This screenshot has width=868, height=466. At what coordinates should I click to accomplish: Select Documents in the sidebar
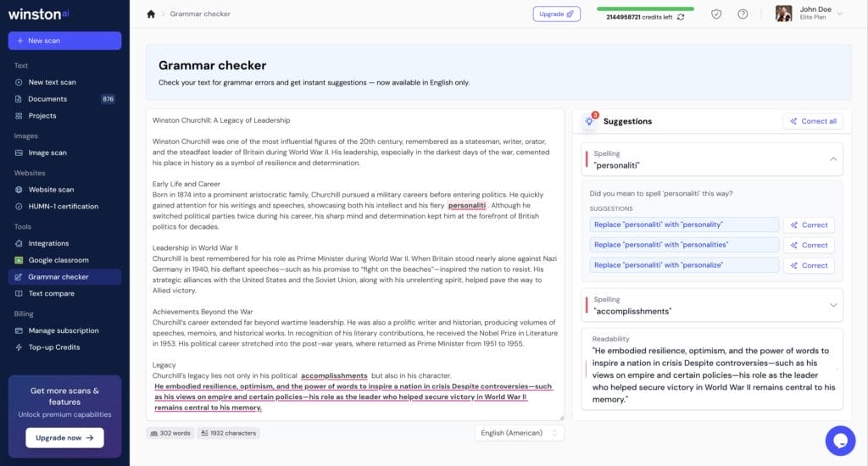(47, 99)
